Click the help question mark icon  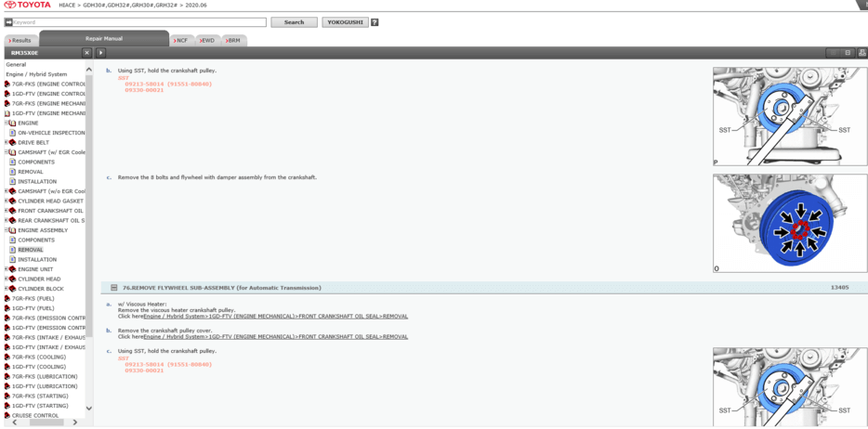coord(375,22)
